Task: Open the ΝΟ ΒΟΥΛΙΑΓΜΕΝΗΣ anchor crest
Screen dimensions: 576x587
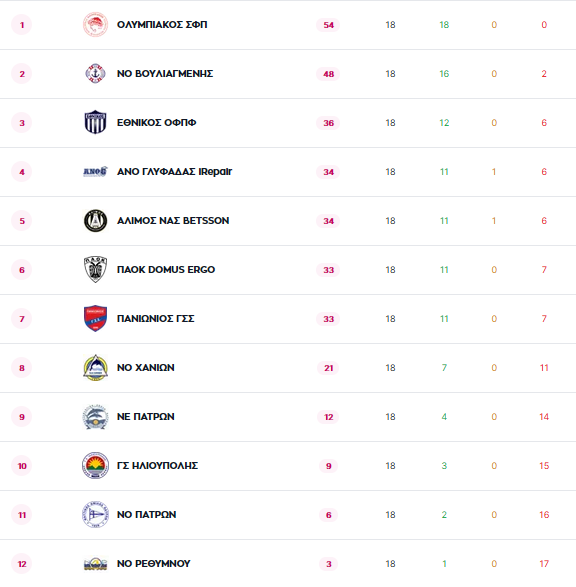Action: (95, 73)
